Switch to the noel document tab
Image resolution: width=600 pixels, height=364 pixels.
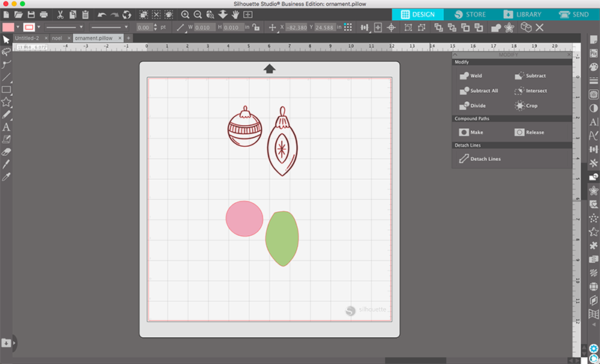coord(57,38)
